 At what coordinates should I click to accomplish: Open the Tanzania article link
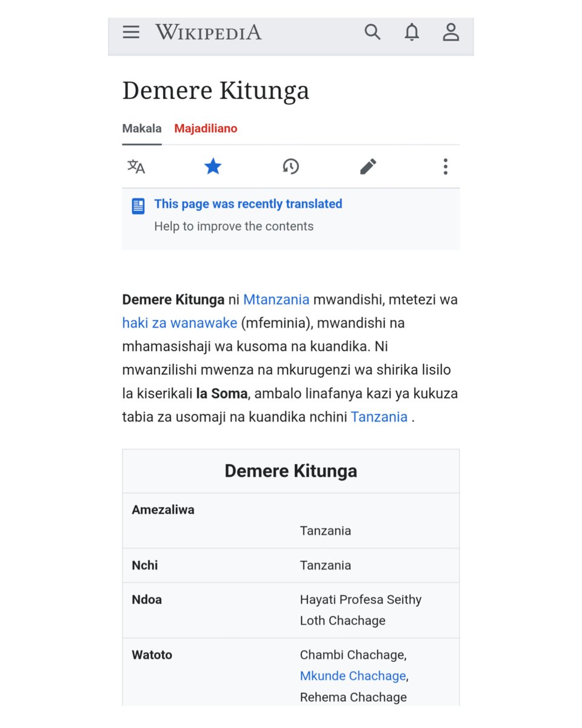tap(378, 417)
